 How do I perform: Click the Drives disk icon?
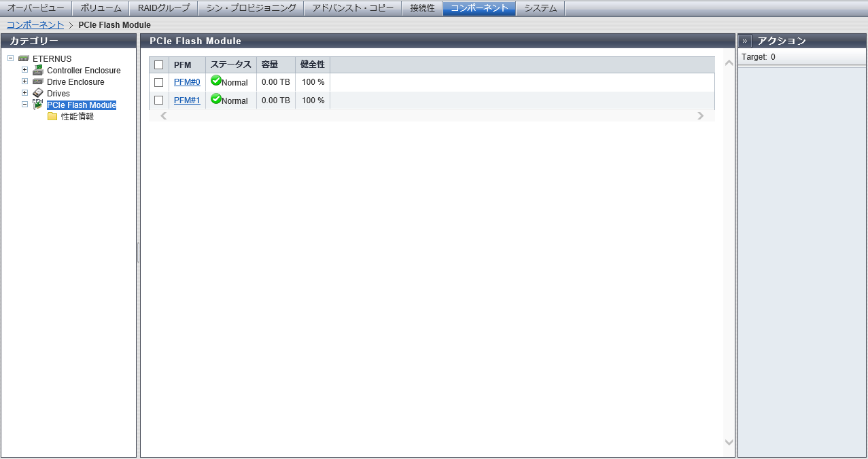(38, 93)
